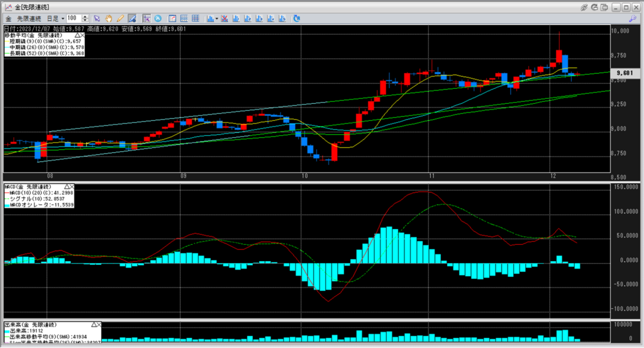Click the MACD(10)(20) legend line
This screenshot has height=348, width=644.
coord(39,193)
